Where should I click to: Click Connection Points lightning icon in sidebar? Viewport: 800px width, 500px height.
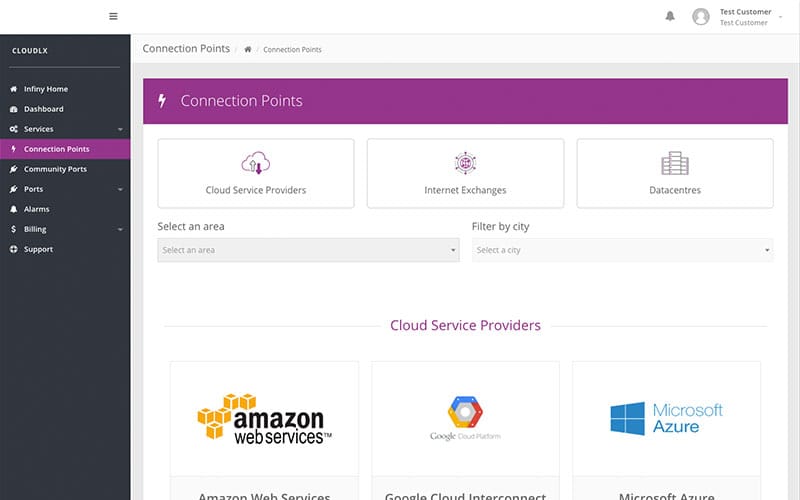(x=14, y=149)
